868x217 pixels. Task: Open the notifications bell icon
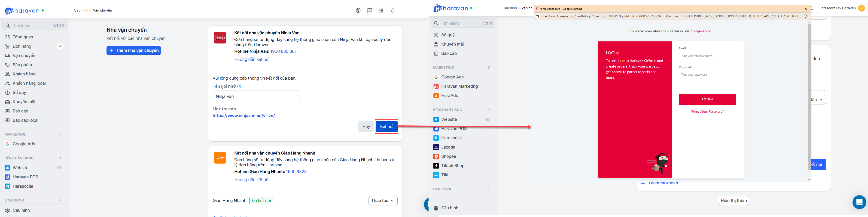(393, 10)
